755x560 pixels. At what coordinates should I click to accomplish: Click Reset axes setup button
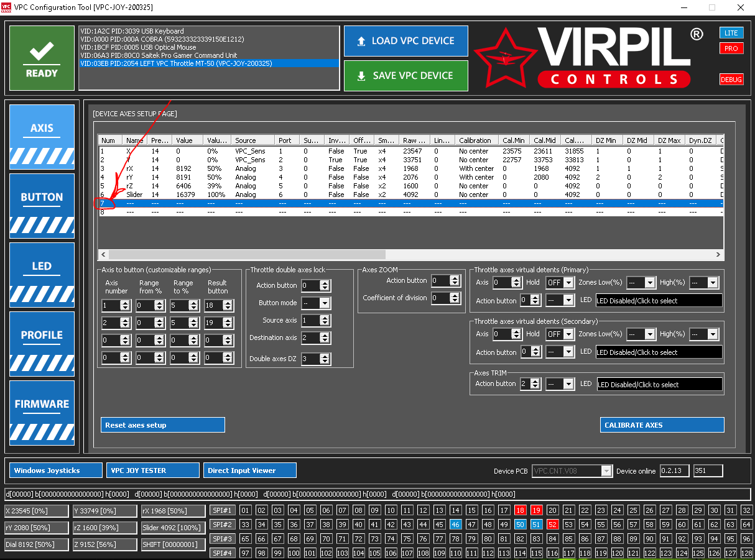point(162,425)
